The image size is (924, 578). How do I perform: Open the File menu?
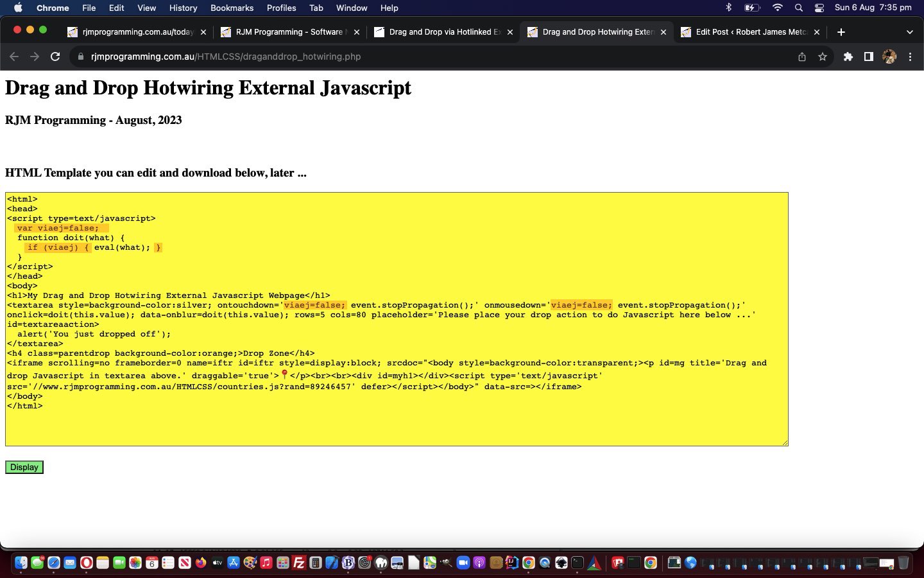tap(89, 8)
